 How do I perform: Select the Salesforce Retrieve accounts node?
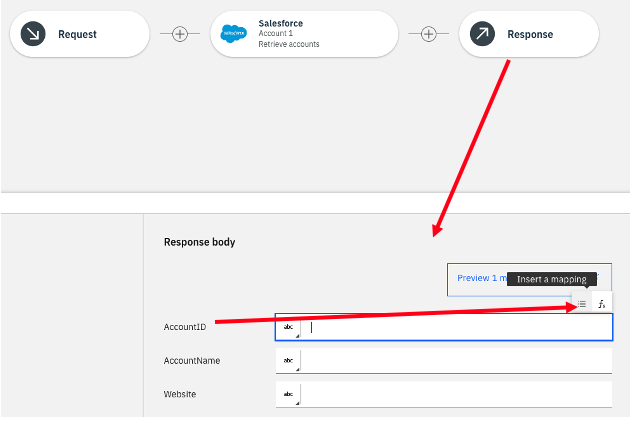(304, 34)
